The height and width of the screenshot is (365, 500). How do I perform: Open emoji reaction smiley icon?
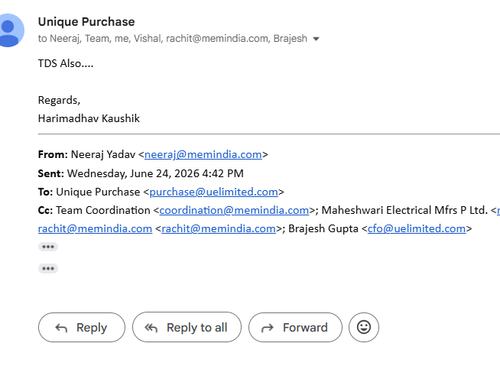[x=364, y=327]
